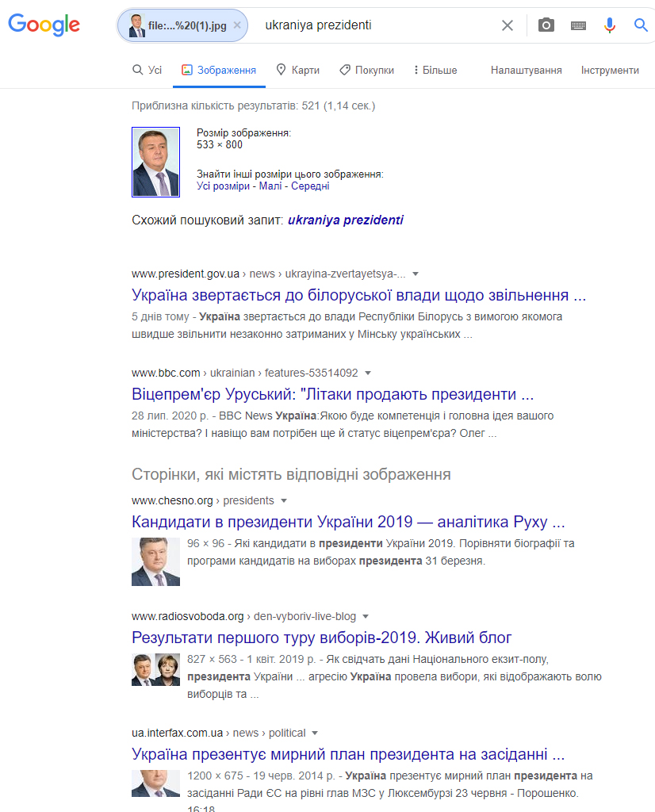This screenshot has width=655, height=812.
Task: Open the Карти tab
Action: click(x=297, y=70)
